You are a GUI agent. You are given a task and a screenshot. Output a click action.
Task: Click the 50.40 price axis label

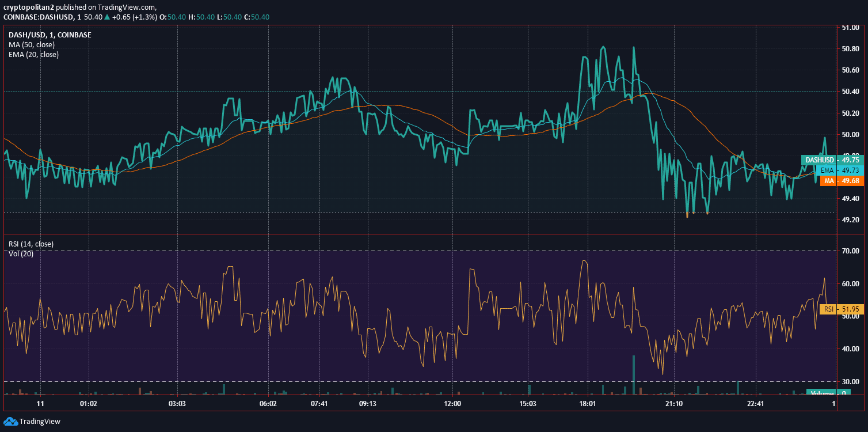click(x=851, y=92)
